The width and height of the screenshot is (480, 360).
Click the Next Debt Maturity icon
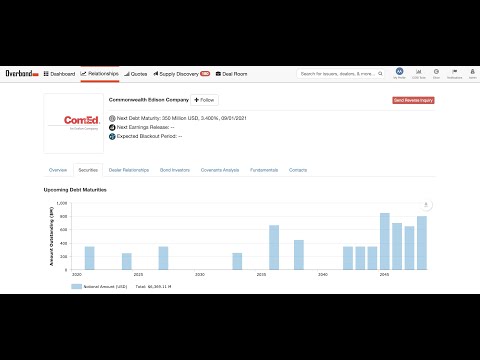point(112,118)
